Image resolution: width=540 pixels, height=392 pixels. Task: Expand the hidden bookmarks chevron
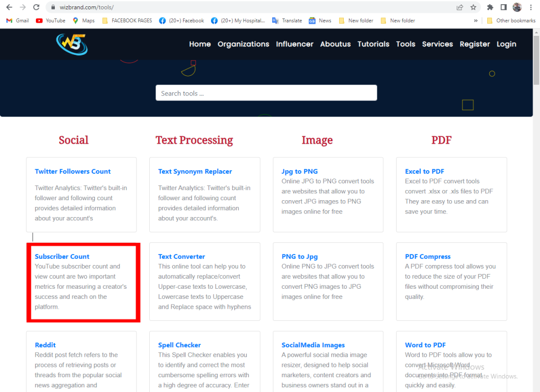point(476,21)
